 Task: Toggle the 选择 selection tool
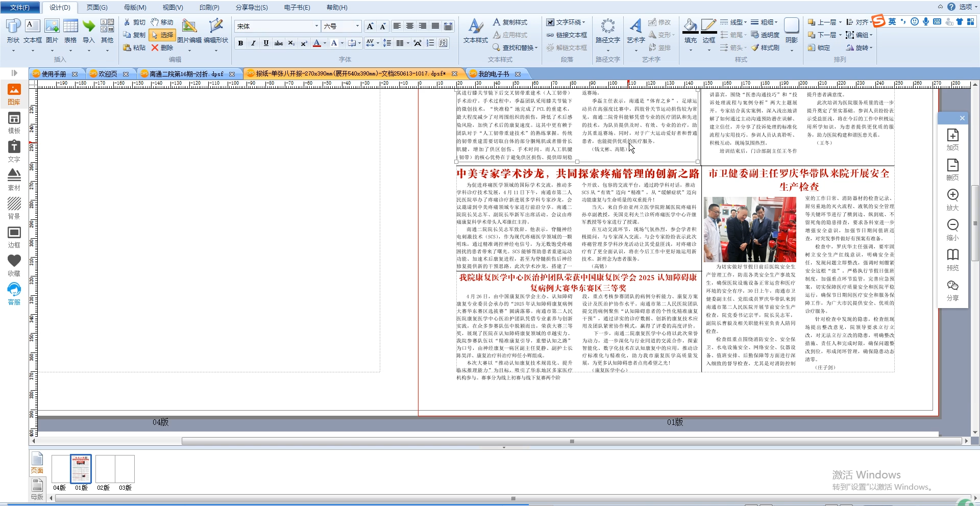point(162,35)
